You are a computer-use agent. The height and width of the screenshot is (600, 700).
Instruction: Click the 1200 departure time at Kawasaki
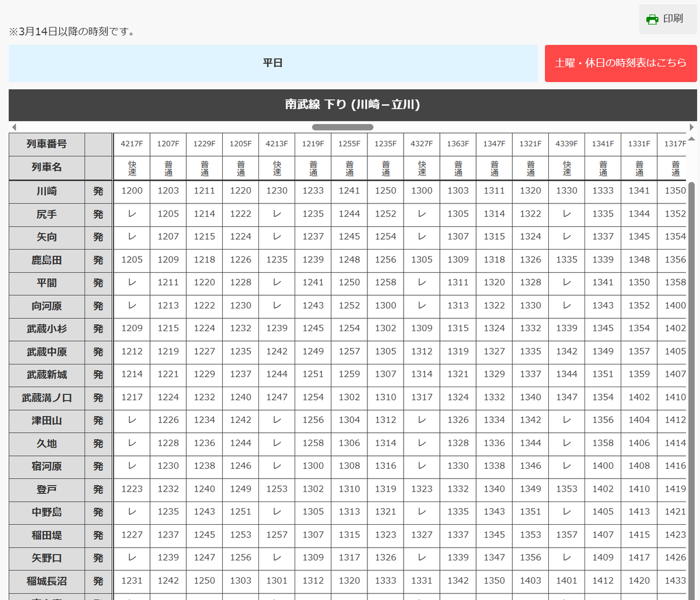131,191
